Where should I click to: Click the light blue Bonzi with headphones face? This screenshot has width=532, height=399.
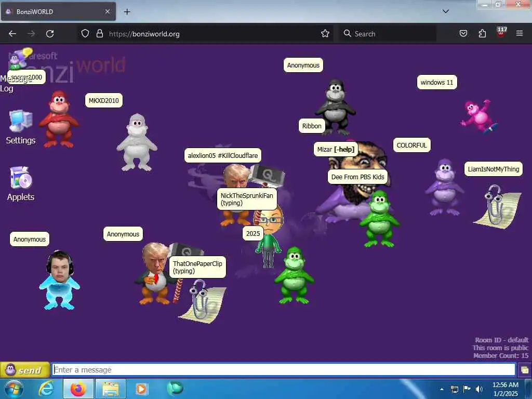click(59, 280)
